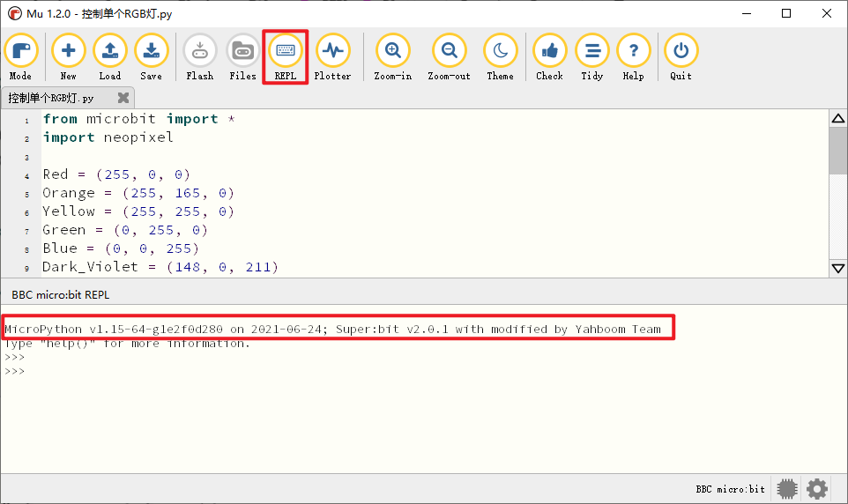Maximize the Mu window

[786, 13]
